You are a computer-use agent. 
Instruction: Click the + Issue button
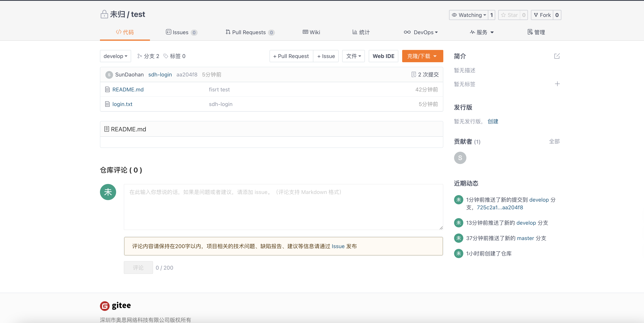pos(326,56)
